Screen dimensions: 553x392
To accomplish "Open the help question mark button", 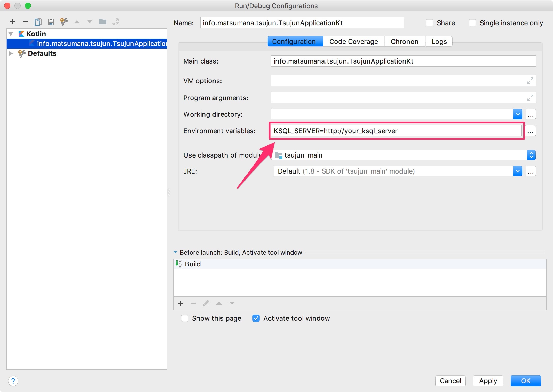I will (13, 381).
